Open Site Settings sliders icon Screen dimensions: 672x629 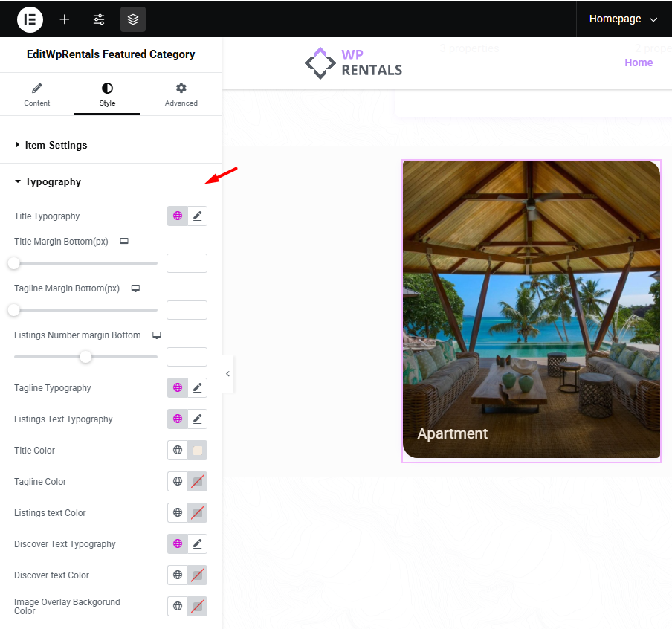(x=99, y=19)
